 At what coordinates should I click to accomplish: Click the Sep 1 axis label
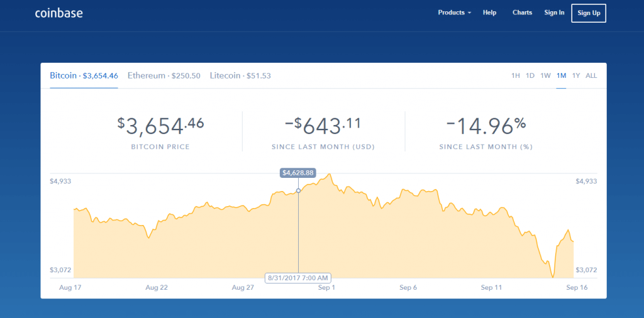click(326, 288)
